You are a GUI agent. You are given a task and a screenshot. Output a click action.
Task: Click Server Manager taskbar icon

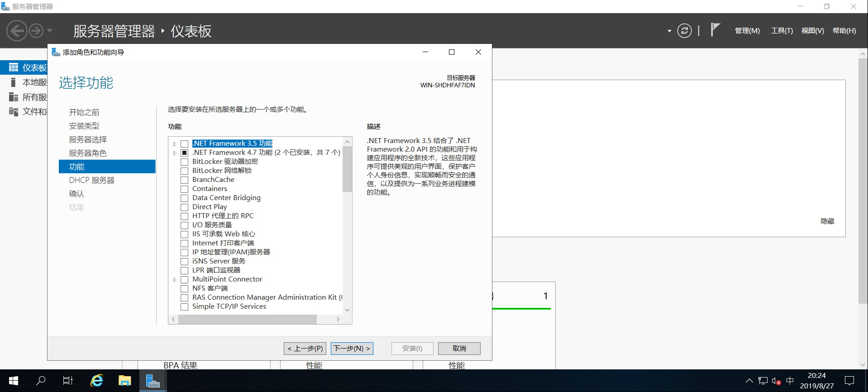click(153, 381)
